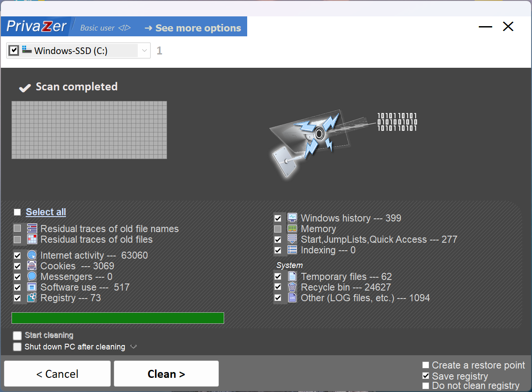Enable the Memory checkbox

click(x=278, y=229)
